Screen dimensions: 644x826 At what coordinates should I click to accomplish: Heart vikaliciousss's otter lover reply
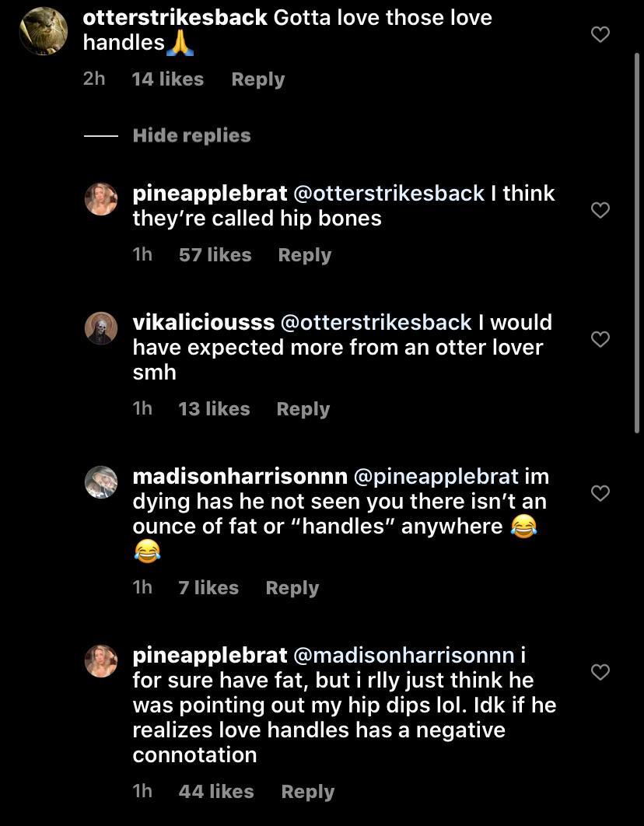click(x=600, y=339)
